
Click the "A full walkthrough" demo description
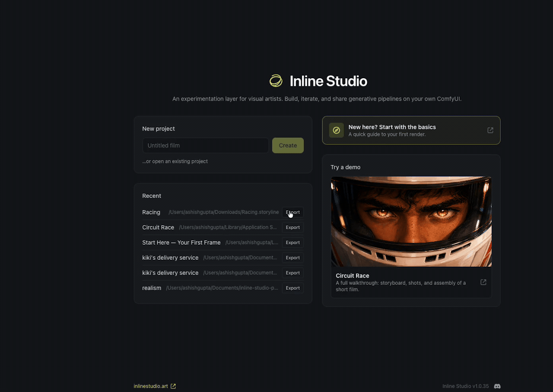point(400,286)
